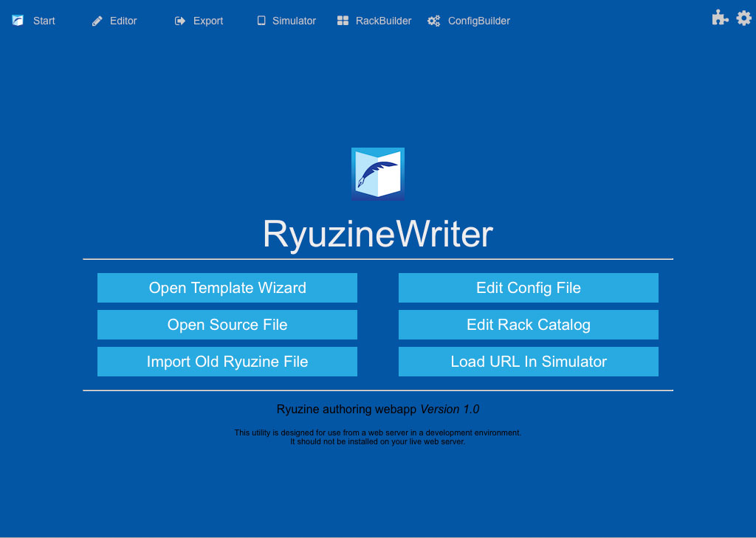Click the Simulator tablet icon

261,21
